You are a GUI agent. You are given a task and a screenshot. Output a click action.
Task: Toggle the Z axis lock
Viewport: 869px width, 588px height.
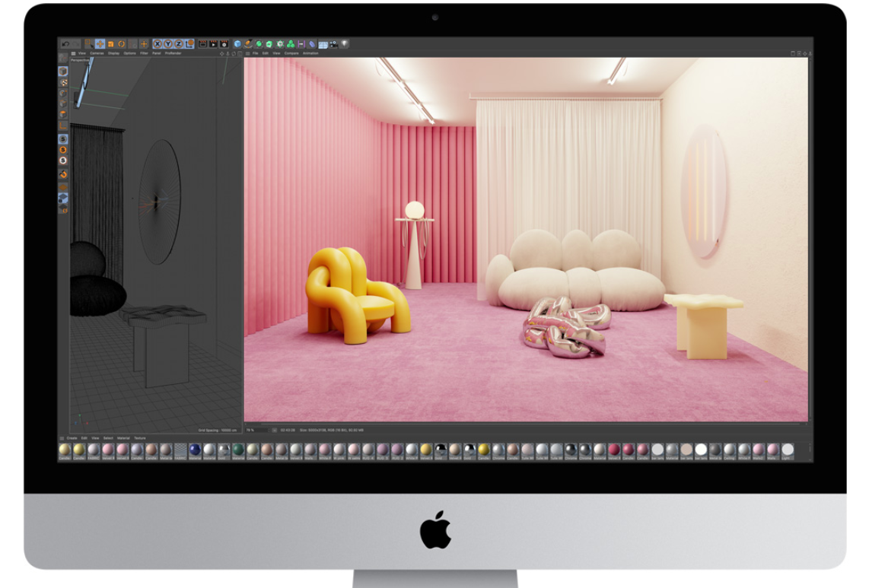[x=179, y=44]
